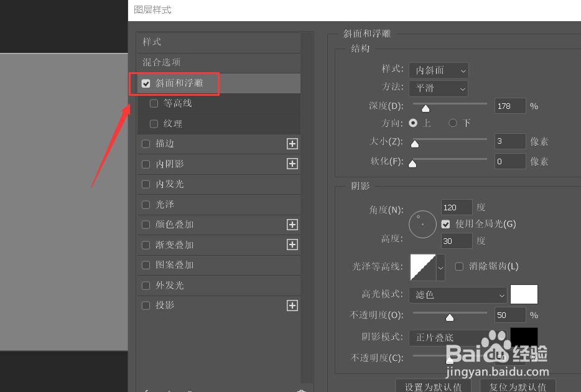Image resolution: width=581 pixels, height=392 pixels.
Task: Select the 图案叠加 row label
Action: tap(175, 265)
